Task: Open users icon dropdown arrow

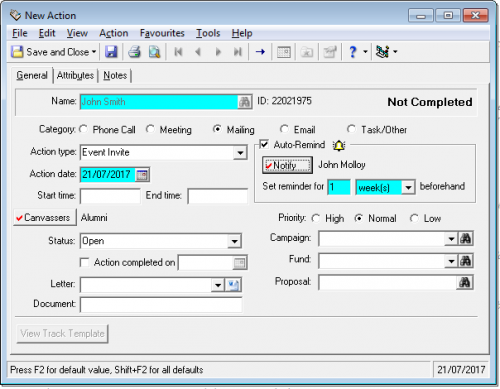Action: pos(395,52)
